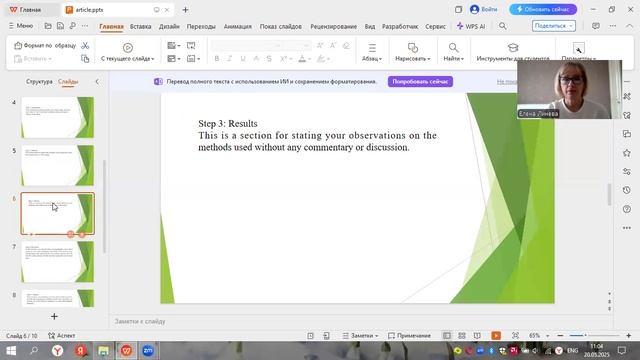This screenshot has height=360, width=640.
Task: Click the WPS AI button
Action: coord(471,26)
